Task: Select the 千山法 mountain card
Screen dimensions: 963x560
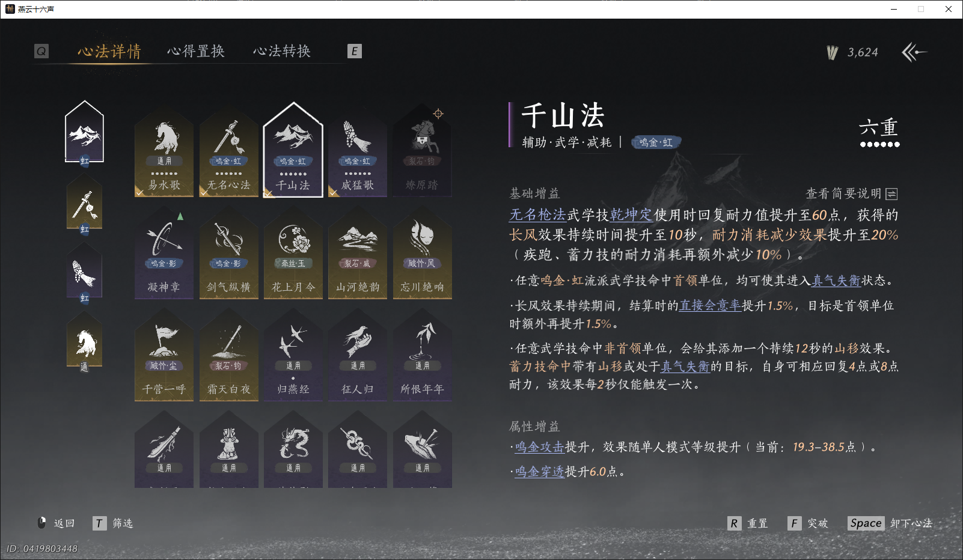Action: (x=293, y=150)
